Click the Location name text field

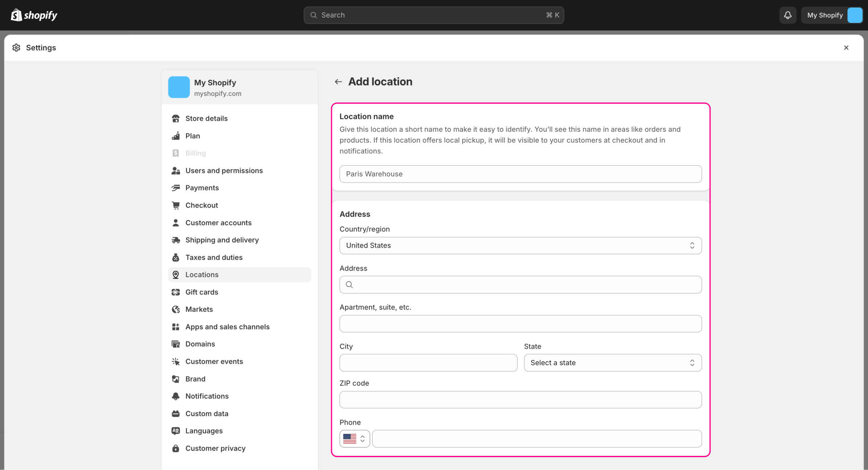520,174
